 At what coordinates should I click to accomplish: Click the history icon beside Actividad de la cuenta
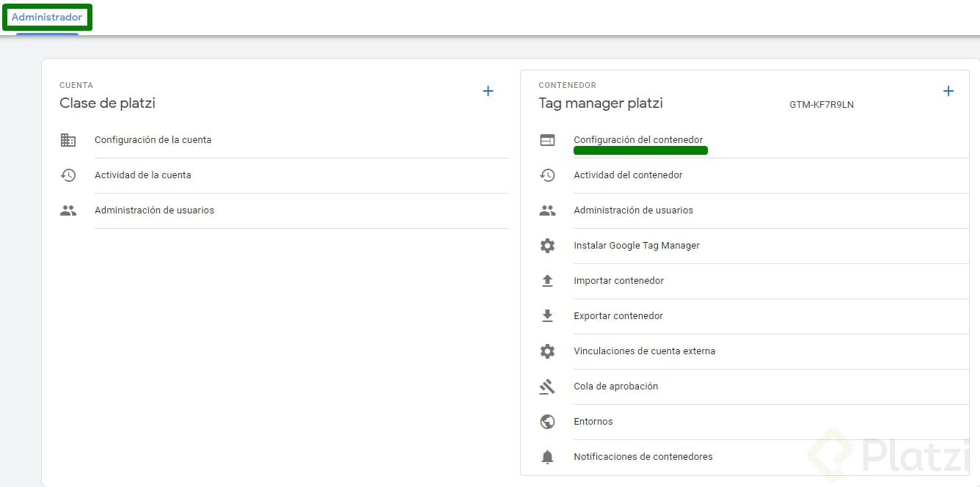68,175
